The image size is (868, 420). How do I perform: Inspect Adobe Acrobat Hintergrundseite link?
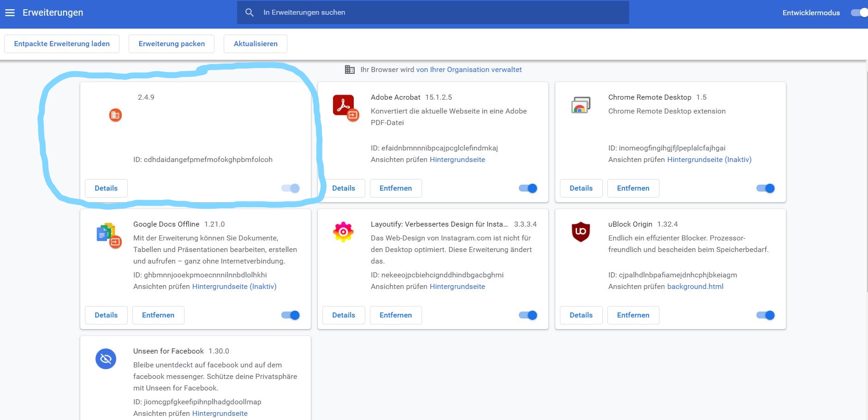click(458, 160)
